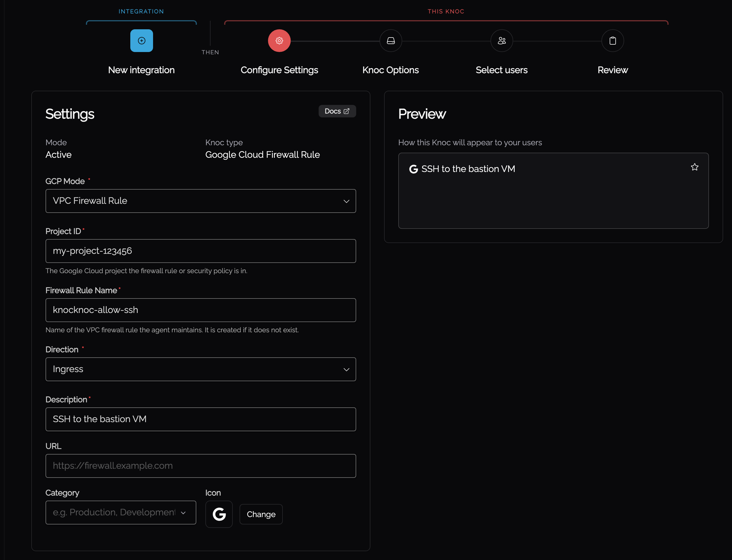This screenshot has width=732, height=560.
Task: Click the Google G icon in preview card
Action: [x=413, y=169]
